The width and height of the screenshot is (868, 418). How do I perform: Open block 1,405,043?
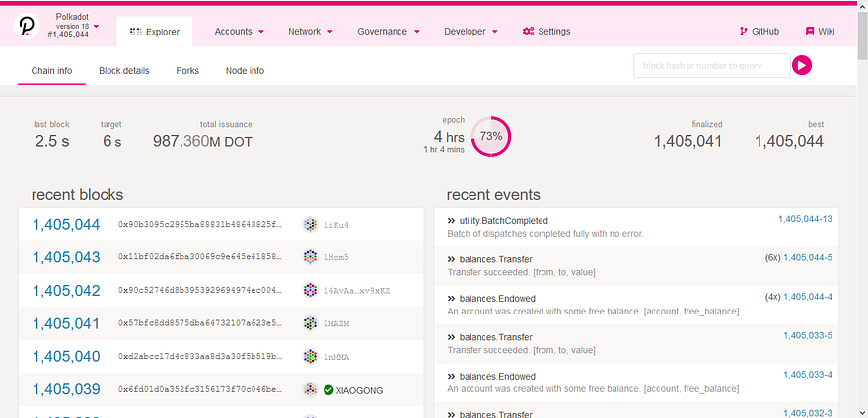(x=66, y=257)
